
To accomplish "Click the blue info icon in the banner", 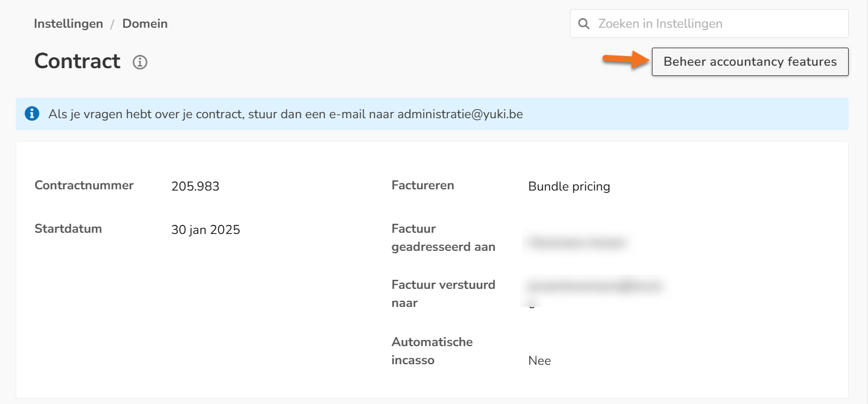I will (32, 113).
